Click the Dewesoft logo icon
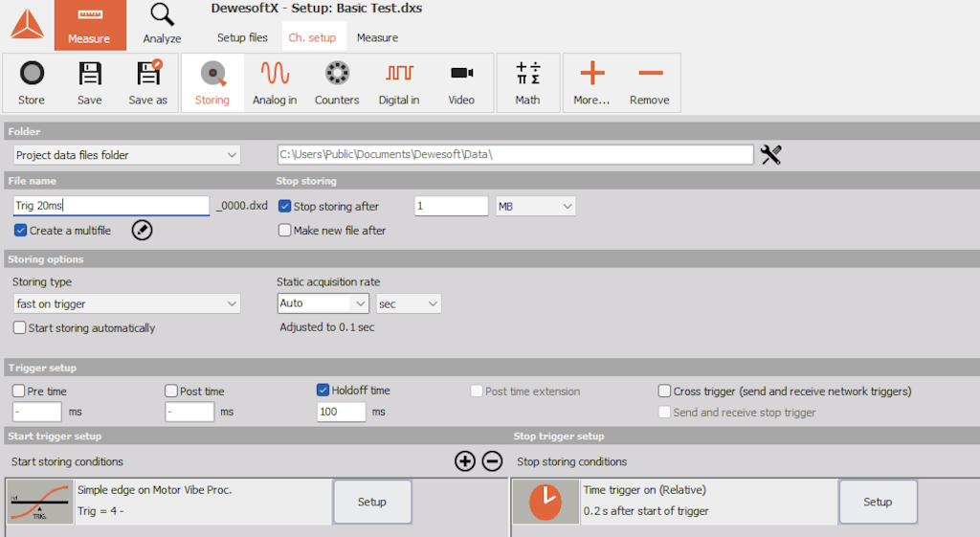980x537 pixels. click(27, 25)
